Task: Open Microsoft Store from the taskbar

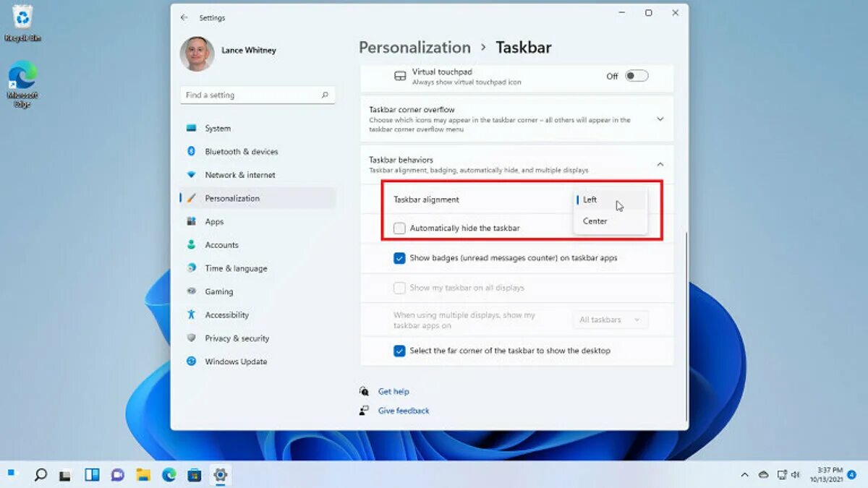Action: tap(194, 475)
